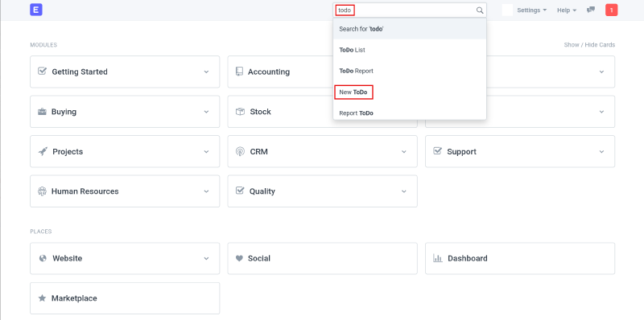The width and height of the screenshot is (644, 320).
Task: Click the Stock box icon
Action: pyautogui.click(x=240, y=112)
